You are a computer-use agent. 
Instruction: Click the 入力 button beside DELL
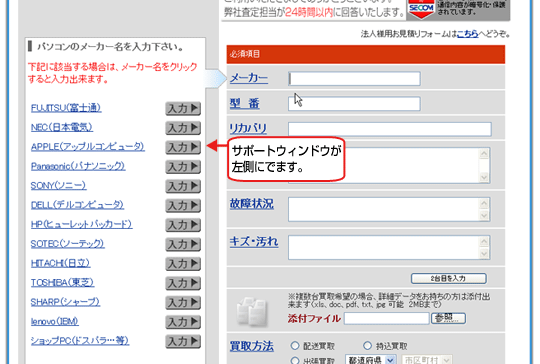183,206
